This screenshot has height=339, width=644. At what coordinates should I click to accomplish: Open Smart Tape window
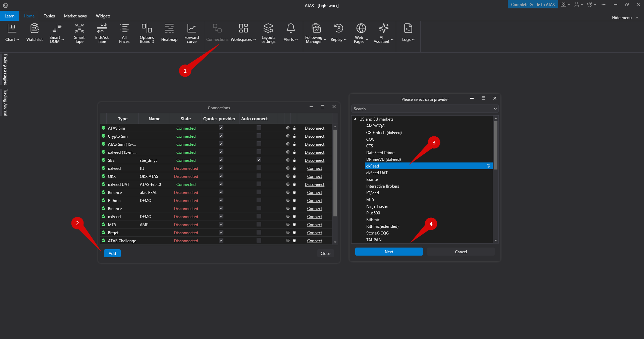(79, 33)
